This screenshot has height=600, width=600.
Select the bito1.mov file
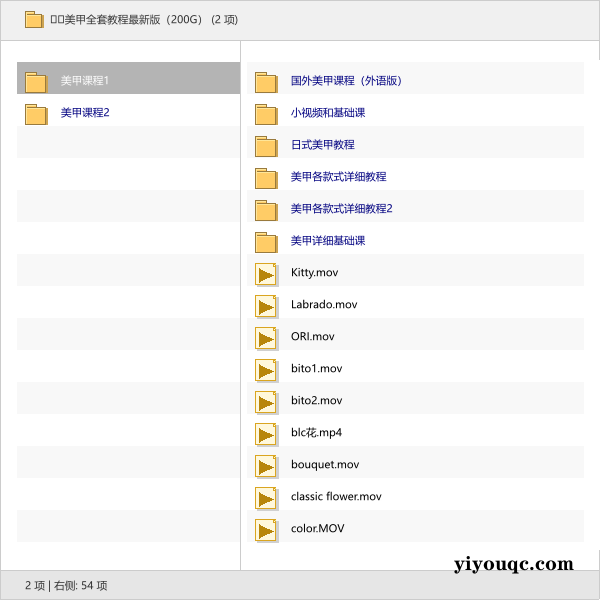316,369
